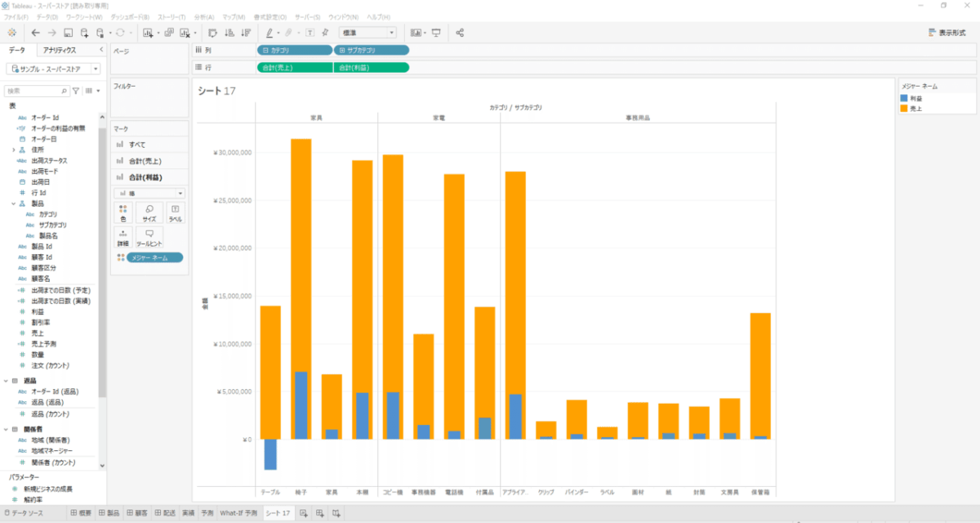The height and width of the screenshot is (523, 980).
Task: Open presentation mode with the monitor icon
Action: point(436,33)
